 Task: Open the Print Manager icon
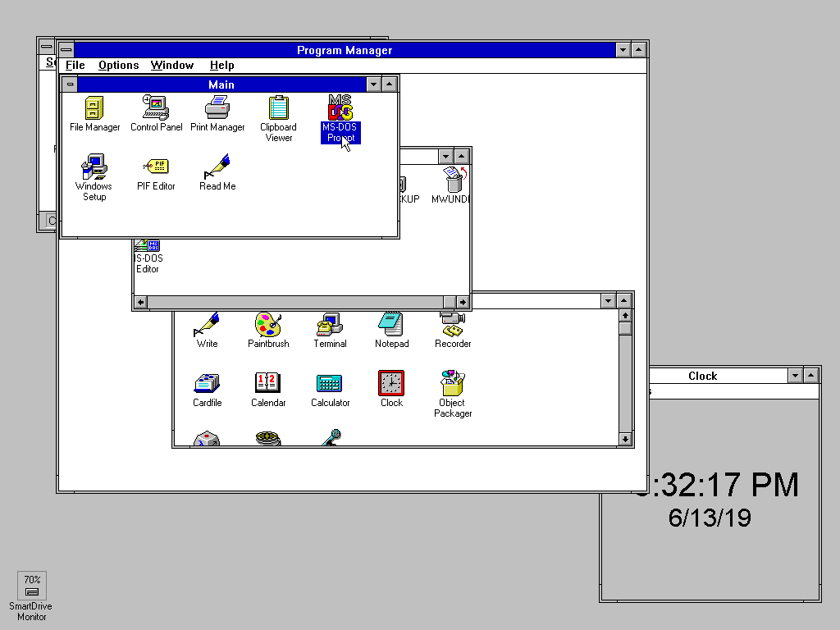tap(217, 108)
